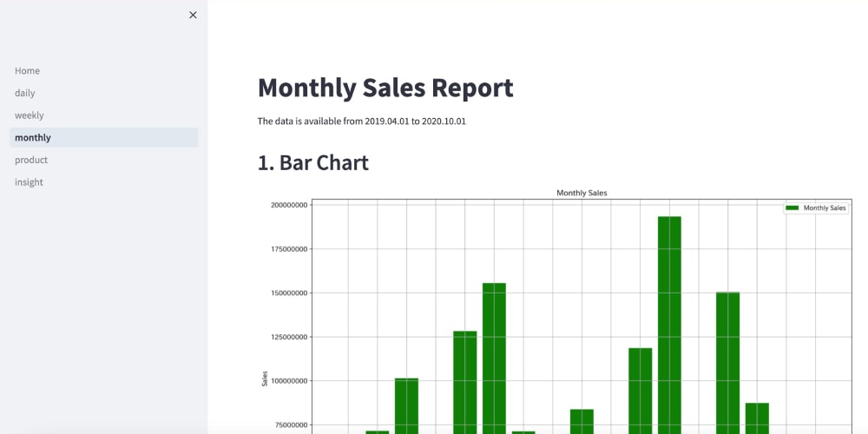Switch to the weekly report page
This screenshot has width=868, height=434.
pyautogui.click(x=30, y=115)
